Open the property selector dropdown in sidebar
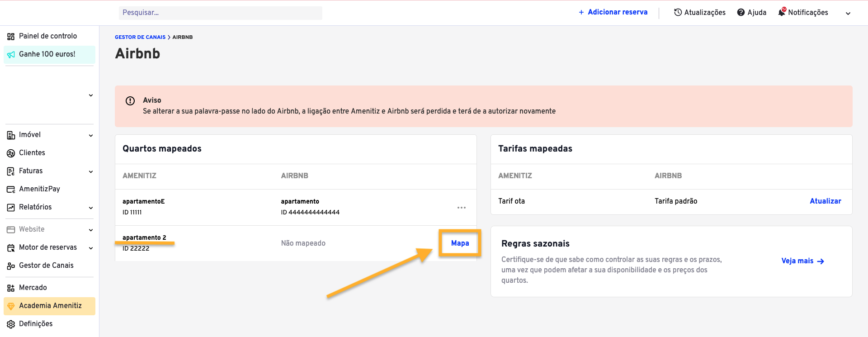Viewport: 868px width, 337px height. (x=91, y=95)
